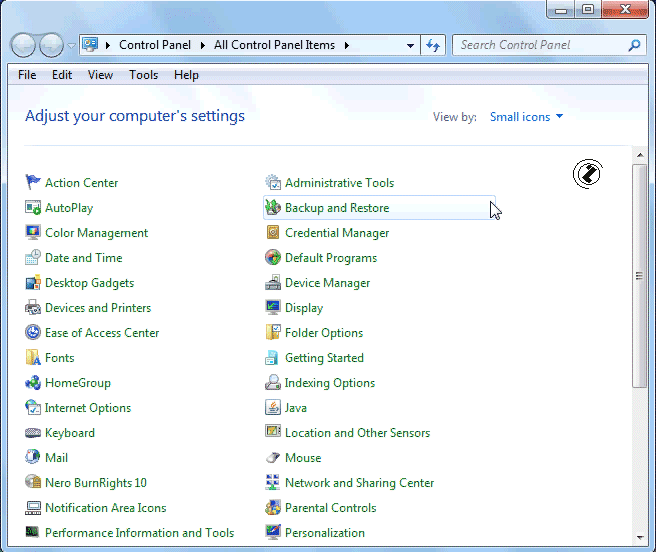Image resolution: width=656 pixels, height=552 pixels.
Task: Open the recent pages dropdown beside Forward
Action: coord(72,45)
